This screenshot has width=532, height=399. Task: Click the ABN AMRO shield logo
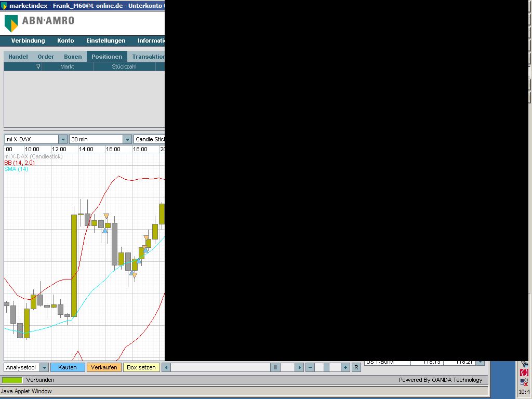(11, 23)
